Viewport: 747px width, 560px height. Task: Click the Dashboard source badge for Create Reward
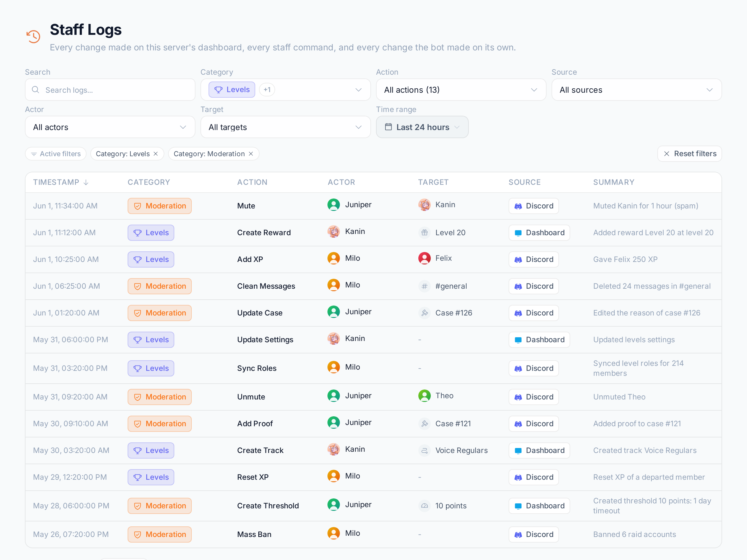539,233
